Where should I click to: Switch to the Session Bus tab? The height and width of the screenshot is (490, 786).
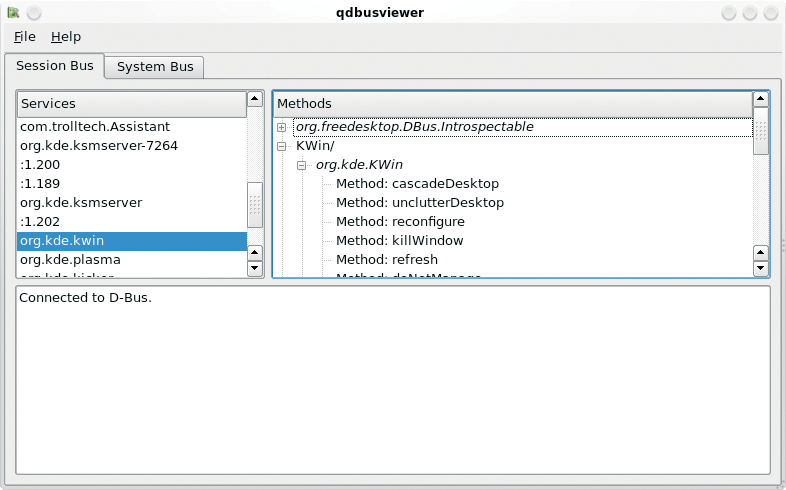(55, 66)
